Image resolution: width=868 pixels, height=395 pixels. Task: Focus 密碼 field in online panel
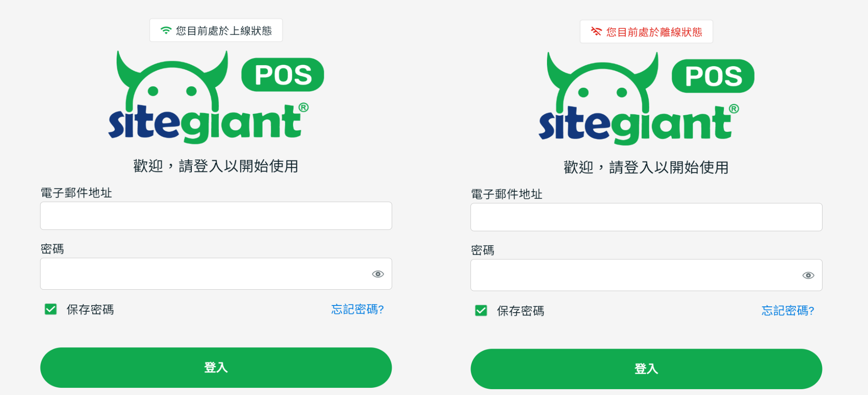coord(216,274)
